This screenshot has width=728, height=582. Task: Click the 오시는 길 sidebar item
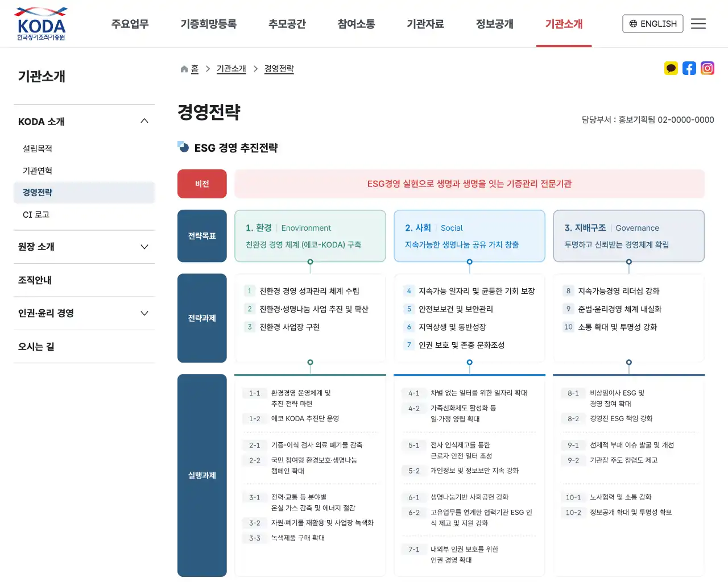click(35, 346)
